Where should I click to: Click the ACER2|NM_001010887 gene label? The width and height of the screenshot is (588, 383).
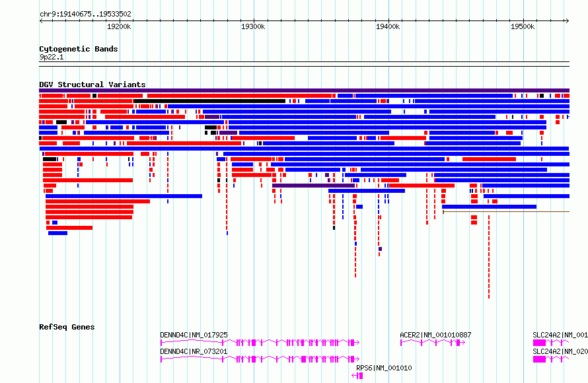click(x=435, y=335)
